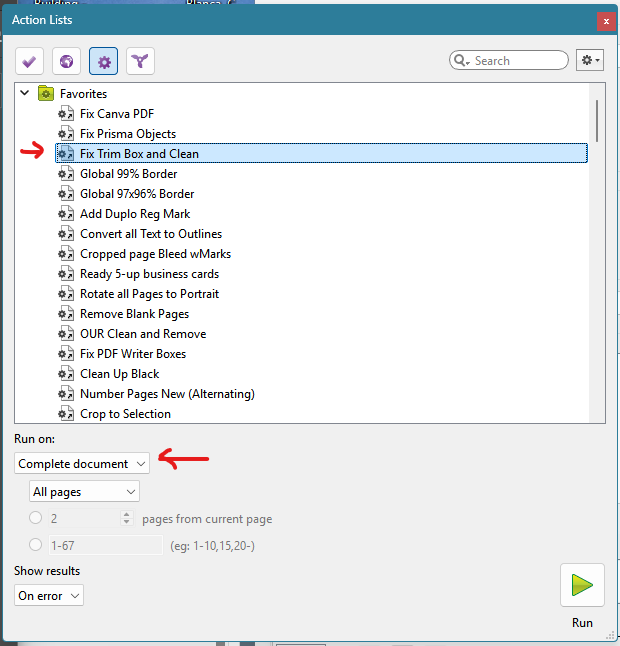Click the pages-from-current spinner arrows
Screen dimensions: 620x646
coord(126,518)
